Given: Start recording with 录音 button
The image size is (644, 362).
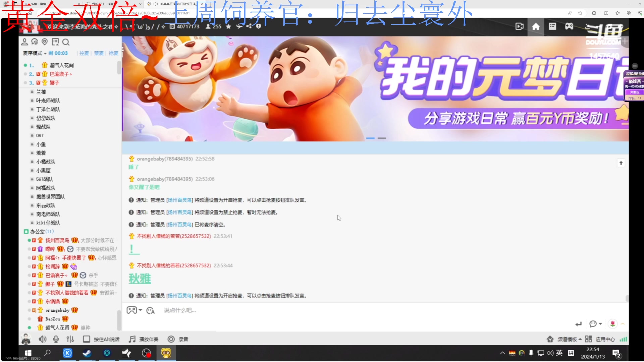Looking at the screenshot, I should pos(178,339).
